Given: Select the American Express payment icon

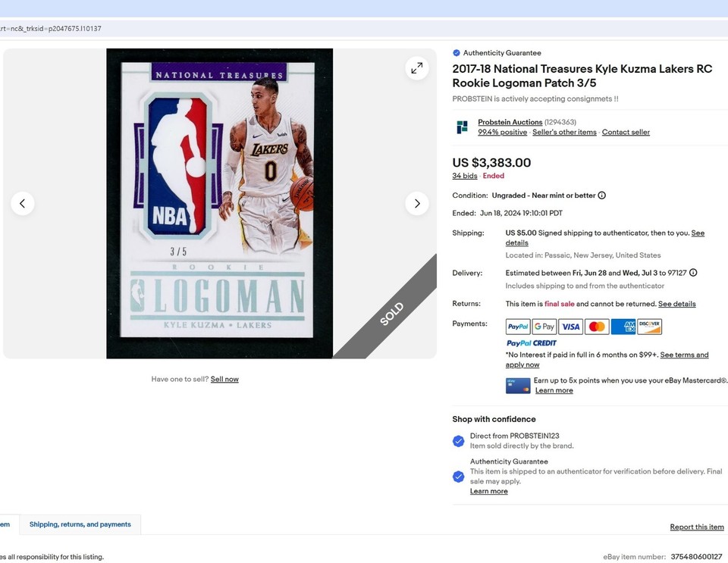Looking at the screenshot, I should (x=623, y=326).
